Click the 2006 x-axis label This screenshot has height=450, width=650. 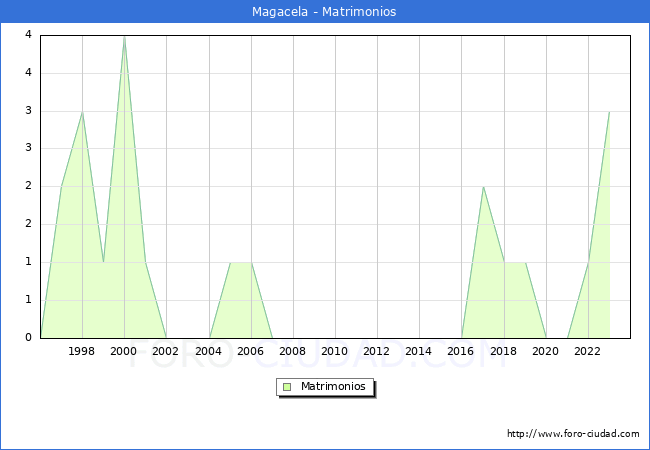(x=250, y=351)
